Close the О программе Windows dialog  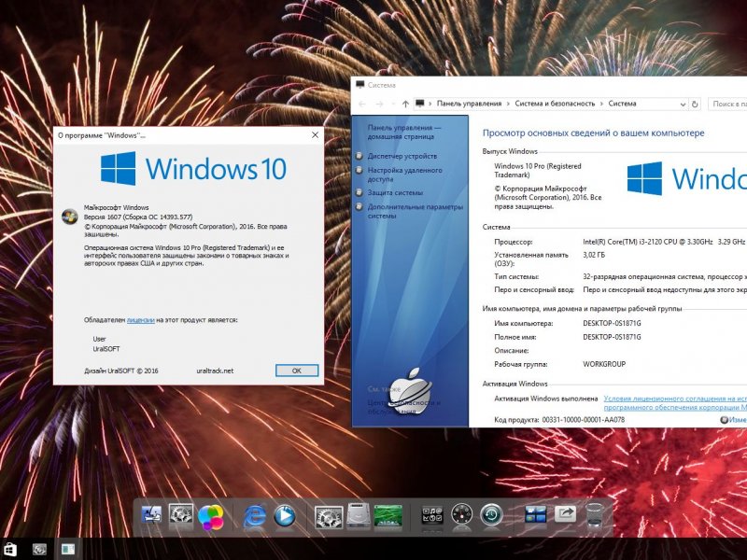315,135
